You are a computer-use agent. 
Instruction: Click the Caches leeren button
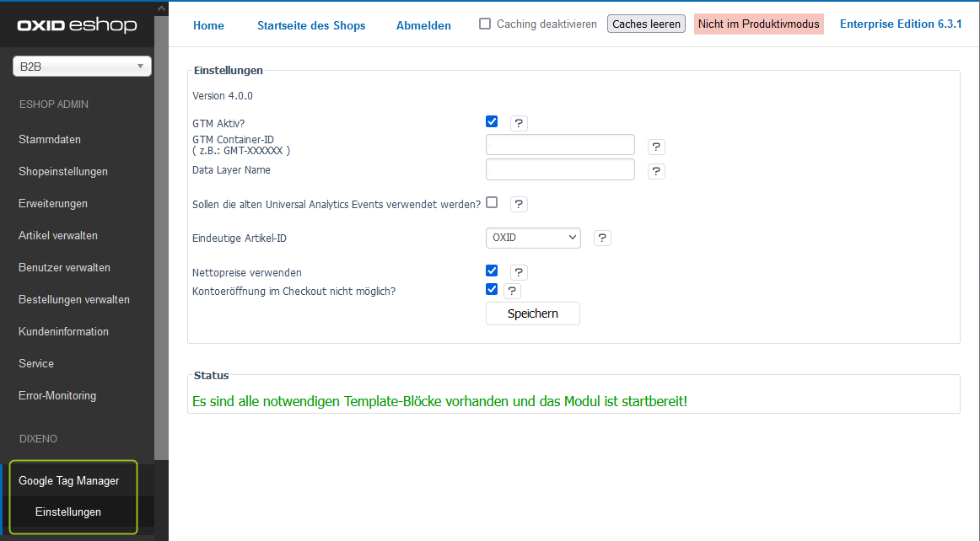646,24
